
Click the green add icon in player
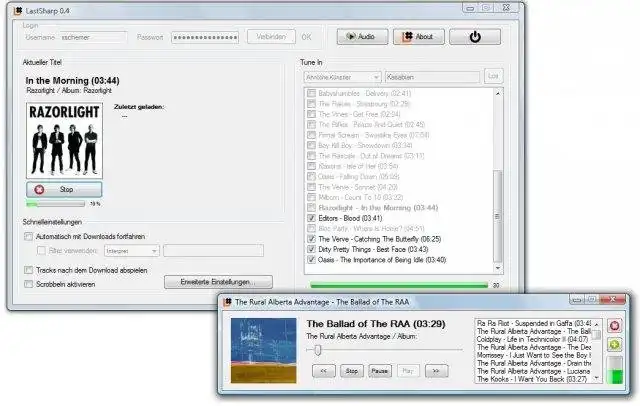[x=615, y=345]
